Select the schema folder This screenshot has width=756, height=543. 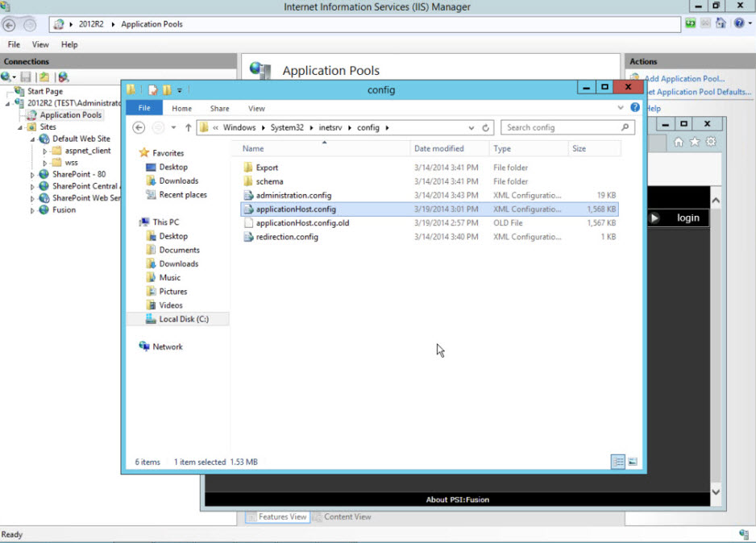[429, 181]
